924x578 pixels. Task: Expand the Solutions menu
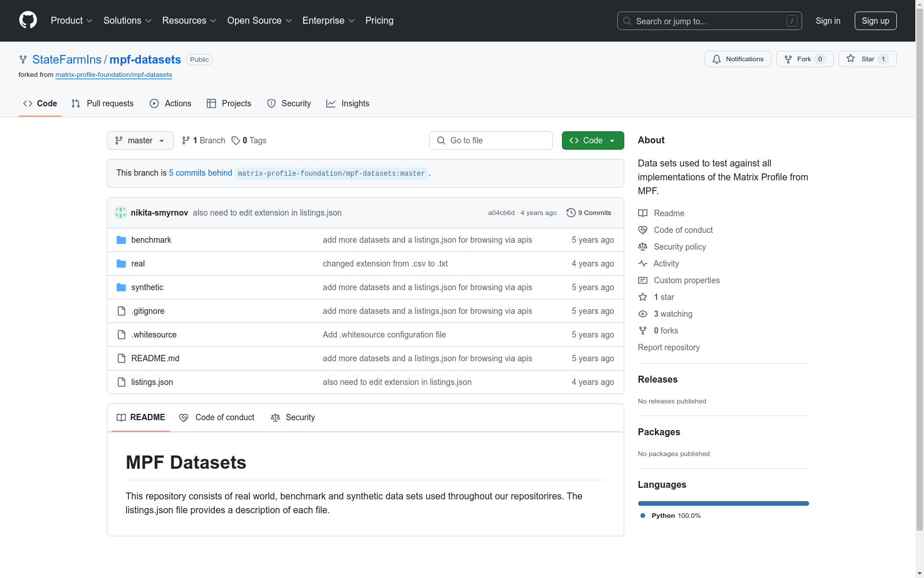[x=128, y=21]
